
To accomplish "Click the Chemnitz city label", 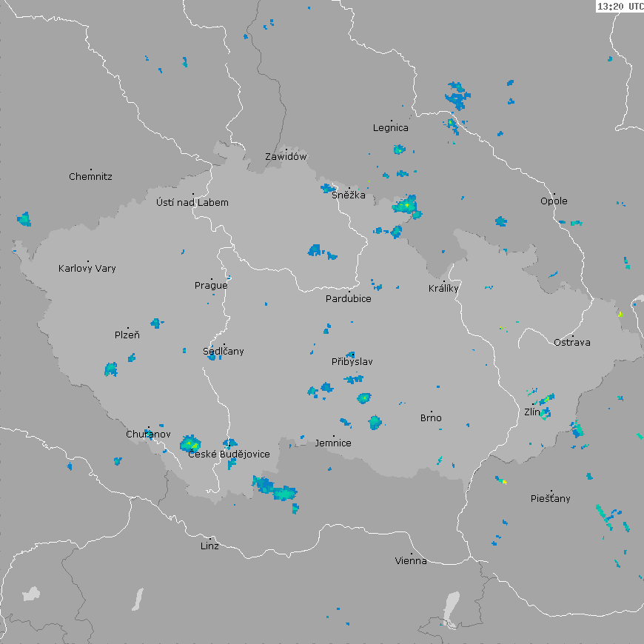I will pyautogui.click(x=90, y=176).
